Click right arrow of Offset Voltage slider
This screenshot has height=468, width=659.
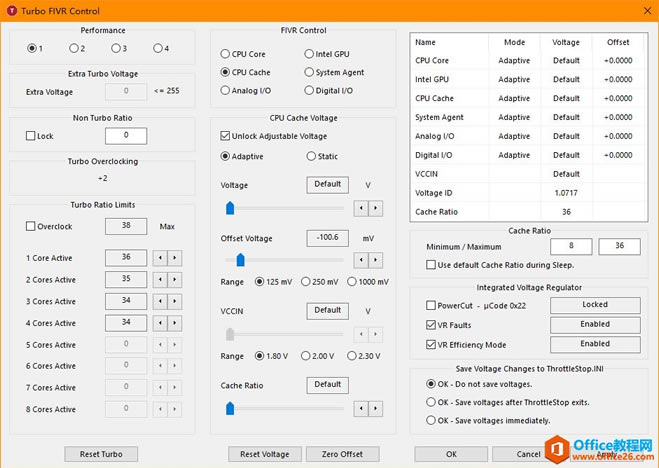tap(376, 260)
